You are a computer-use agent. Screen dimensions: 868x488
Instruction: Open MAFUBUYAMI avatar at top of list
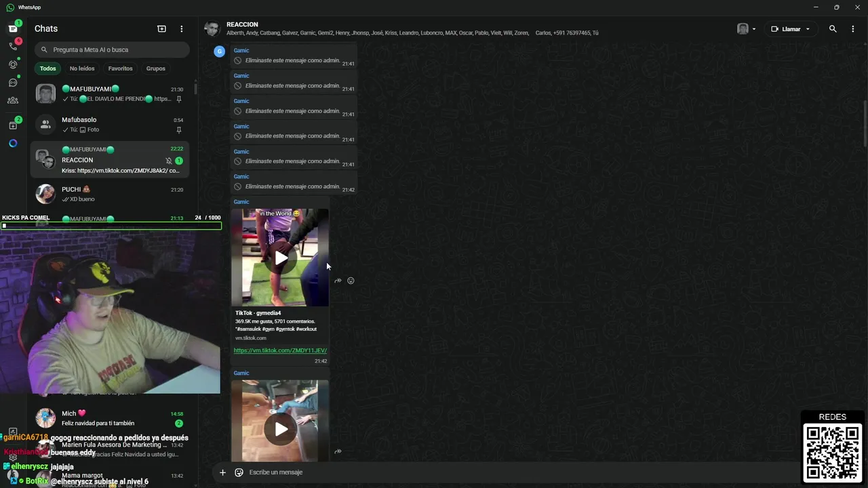tap(45, 94)
